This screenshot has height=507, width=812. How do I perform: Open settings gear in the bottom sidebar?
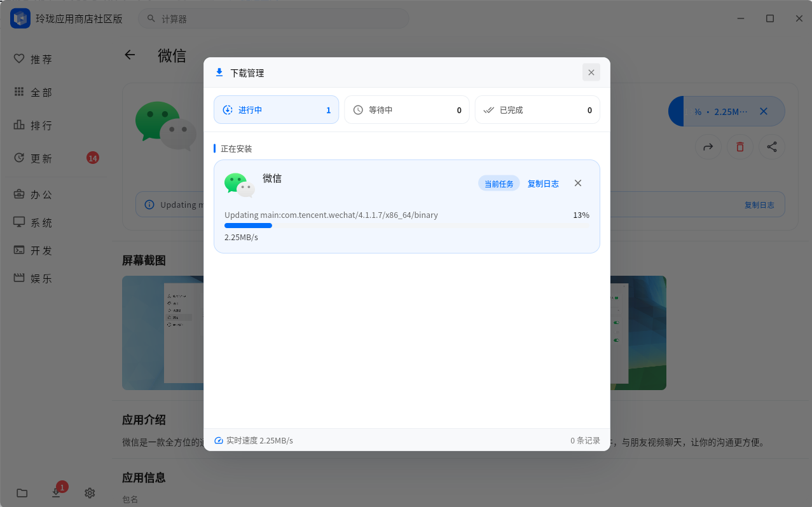click(x=90, y=493)
